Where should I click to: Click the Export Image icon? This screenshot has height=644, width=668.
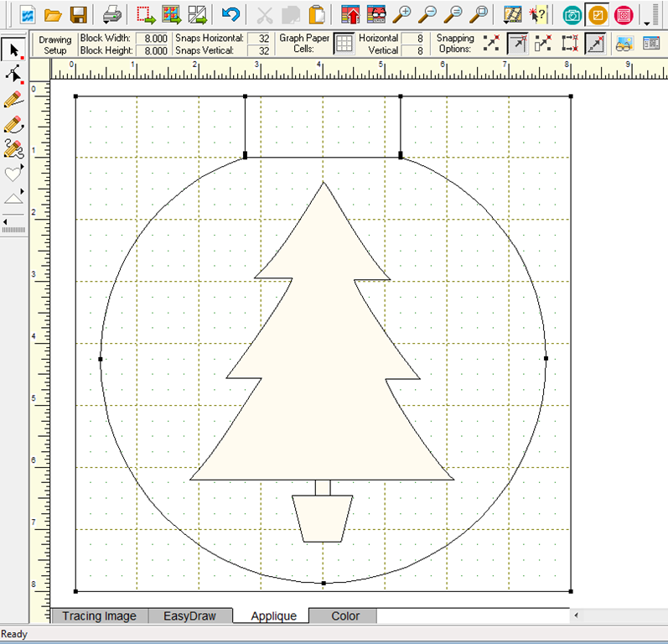coord(172,15)
